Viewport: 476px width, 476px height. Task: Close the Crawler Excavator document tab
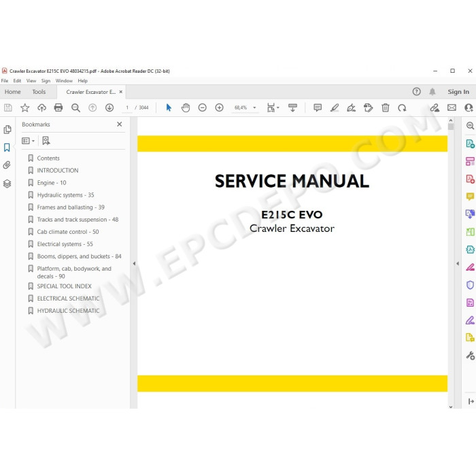(x=121, y=92)
